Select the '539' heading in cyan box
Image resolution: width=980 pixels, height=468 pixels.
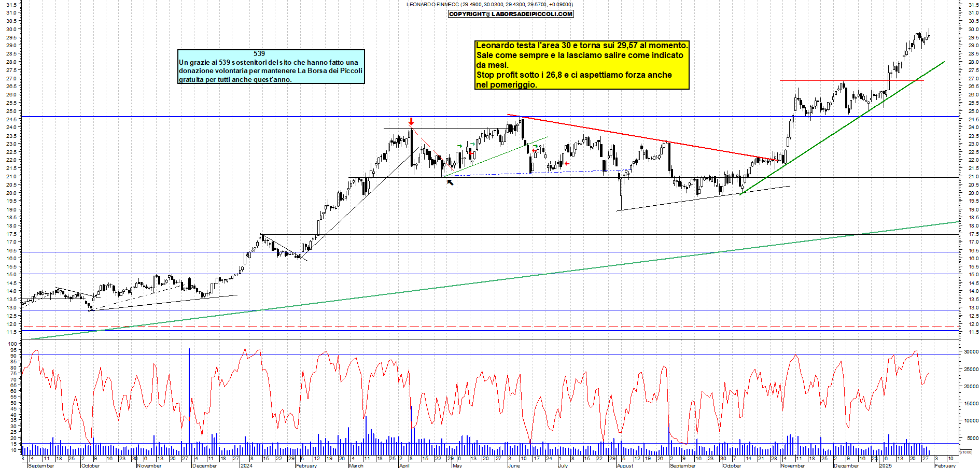(x=259, y=53)
